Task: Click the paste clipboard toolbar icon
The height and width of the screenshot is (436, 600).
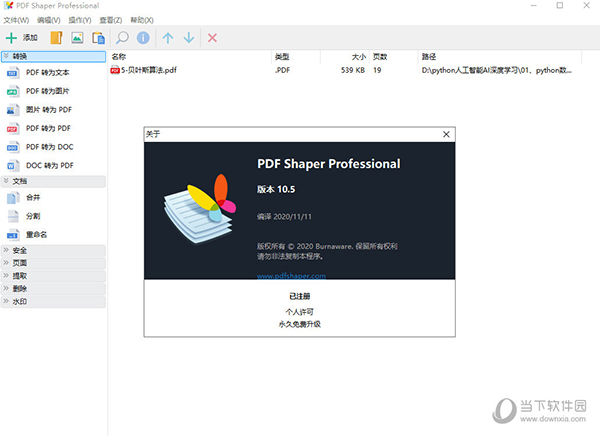Action: (98, 38)
